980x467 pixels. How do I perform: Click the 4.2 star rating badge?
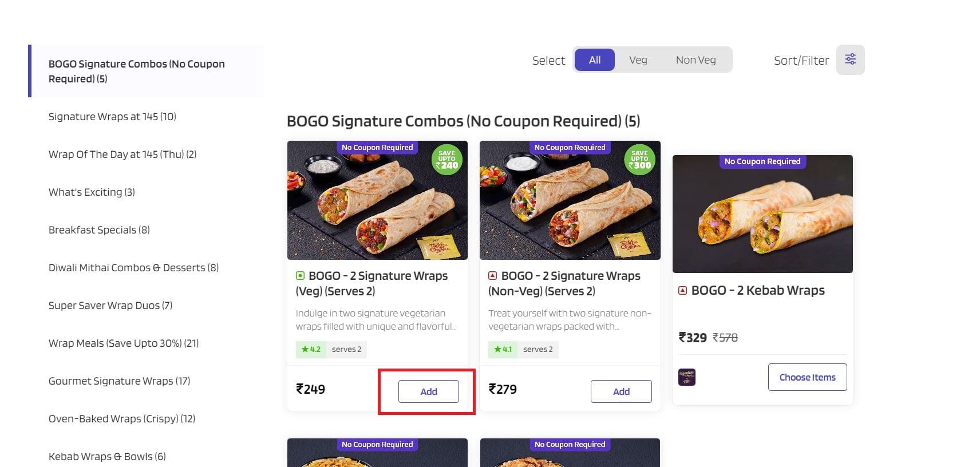click(311, 349)
